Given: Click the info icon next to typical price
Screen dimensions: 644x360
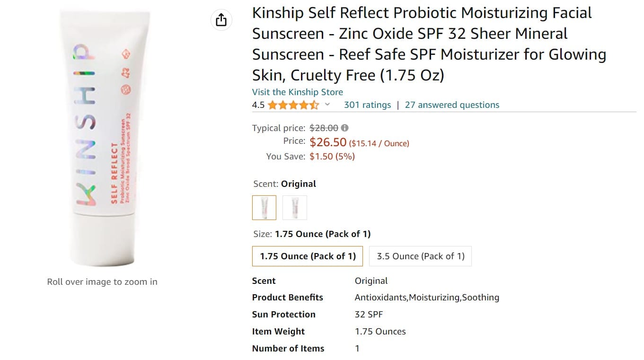Looking at the screenshot, I should 345,128.
